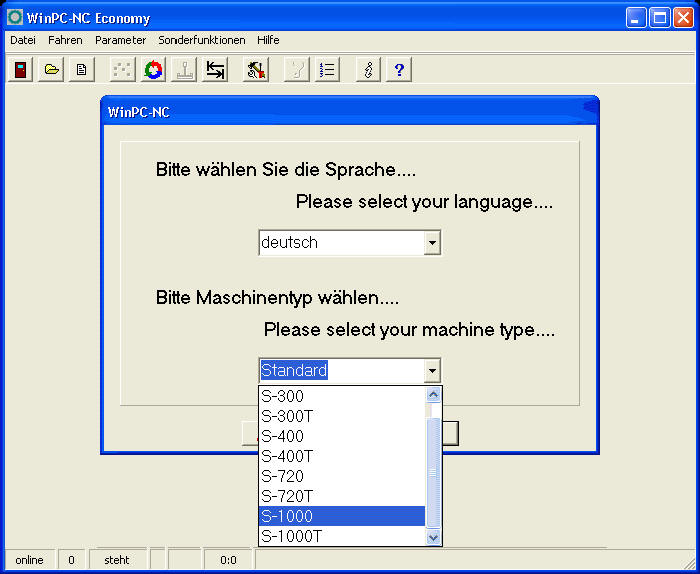Select S-720 from machine list
The height and width of the screenshot is (574, 700).
click(342, 476)
